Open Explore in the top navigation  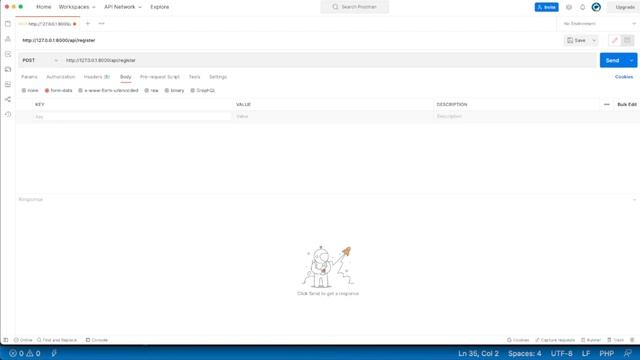(160, 7)
